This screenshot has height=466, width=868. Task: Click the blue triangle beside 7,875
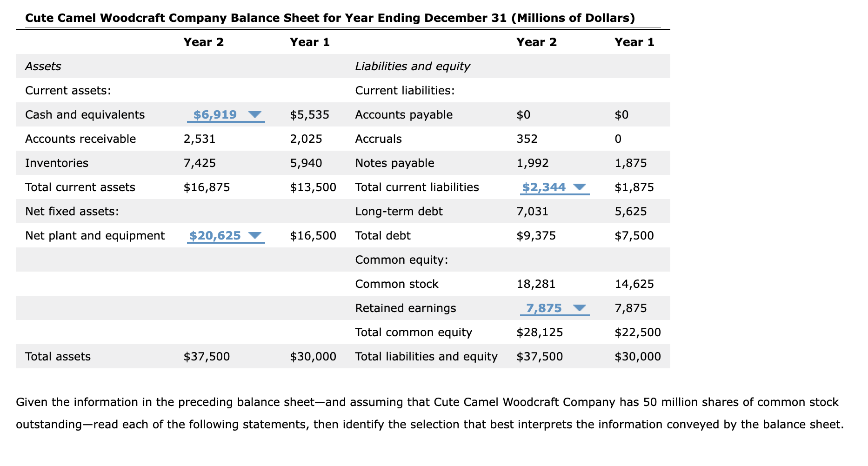tap(579, 307)
